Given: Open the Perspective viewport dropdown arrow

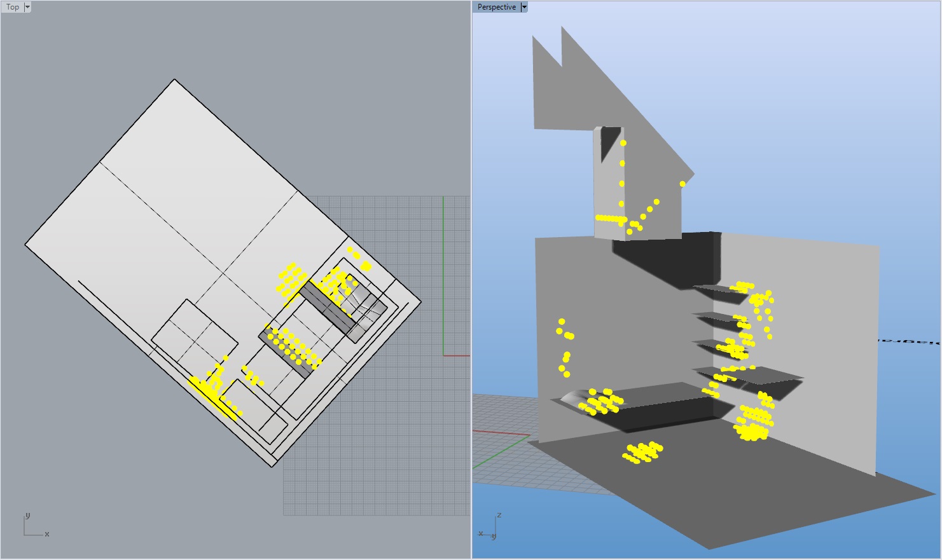Looking at the screenshot, I should coord(524,7).
